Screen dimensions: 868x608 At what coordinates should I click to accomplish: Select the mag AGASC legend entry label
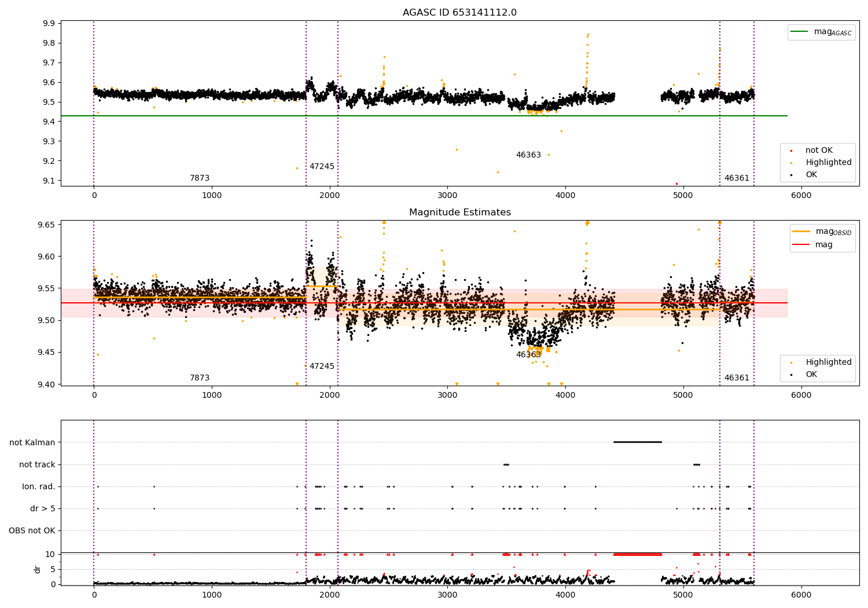click(x=833, y=32)
